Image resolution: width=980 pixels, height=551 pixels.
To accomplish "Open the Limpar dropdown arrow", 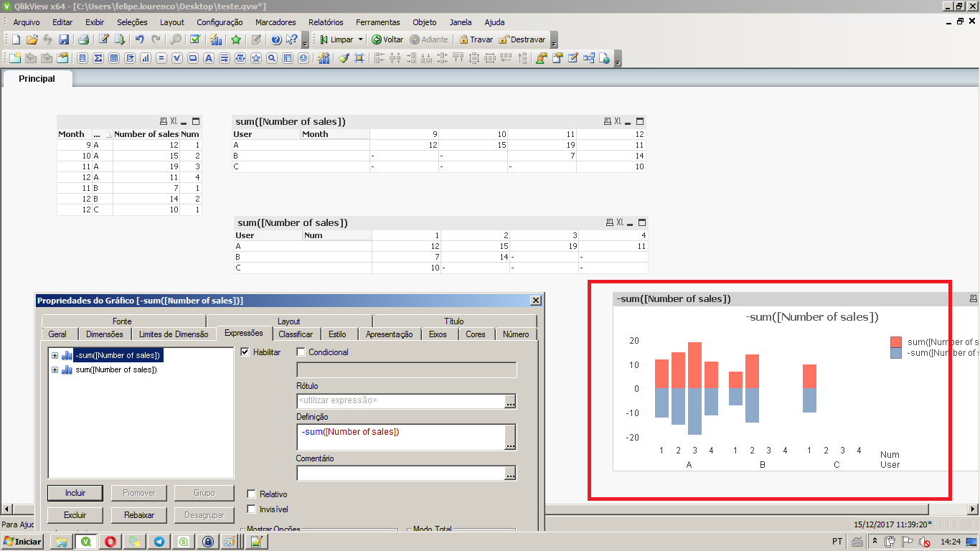I will 360,39.
